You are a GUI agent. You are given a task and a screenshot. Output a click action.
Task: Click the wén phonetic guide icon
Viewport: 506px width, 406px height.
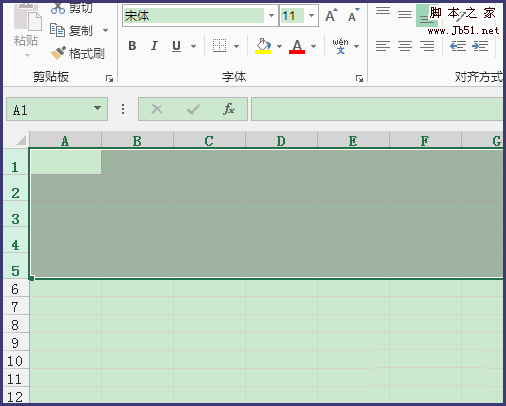340,46
